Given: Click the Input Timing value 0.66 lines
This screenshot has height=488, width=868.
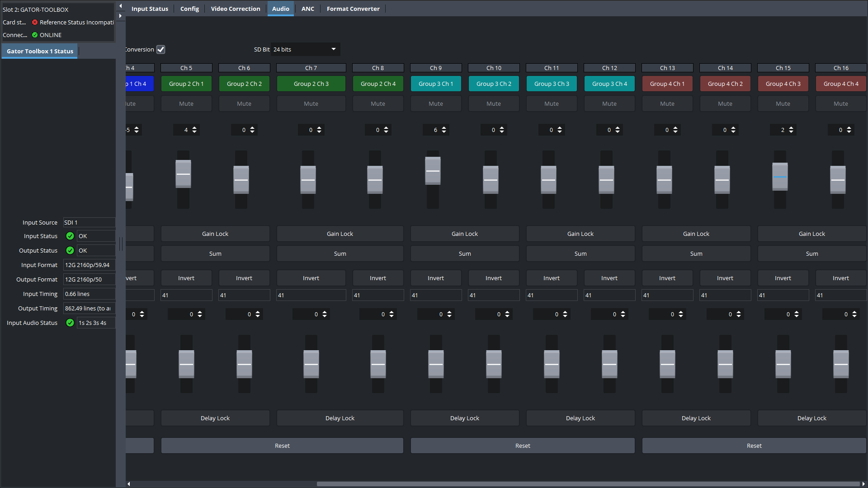Looking at the screenshot, I should coord(89,294).
